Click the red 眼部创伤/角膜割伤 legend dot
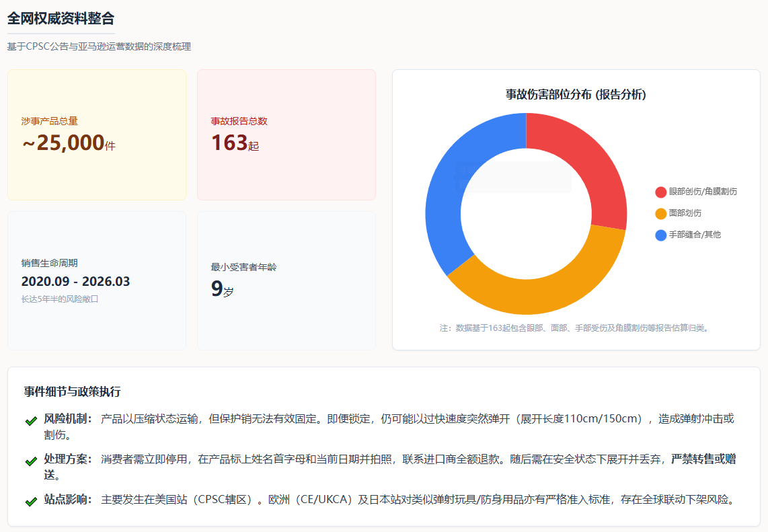The width and height of the screenshot is (768, 532). tap(660, 192)
